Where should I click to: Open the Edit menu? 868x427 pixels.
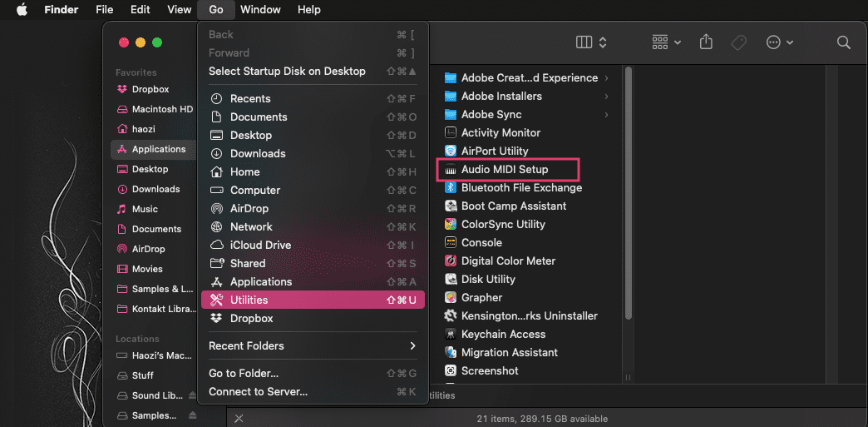pyautogui.click(x=140, y=9)
